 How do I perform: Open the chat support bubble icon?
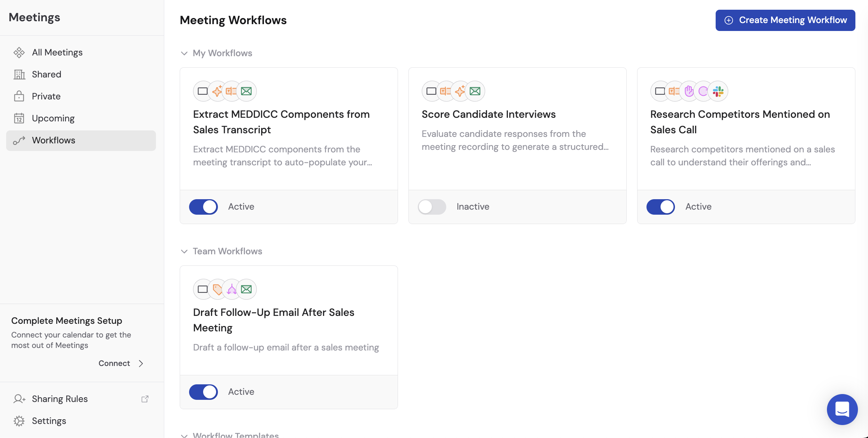pos(842,410)
